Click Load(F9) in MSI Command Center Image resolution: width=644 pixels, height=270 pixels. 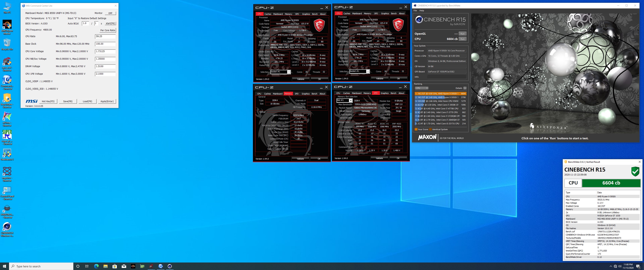click(x=87, y=101)
